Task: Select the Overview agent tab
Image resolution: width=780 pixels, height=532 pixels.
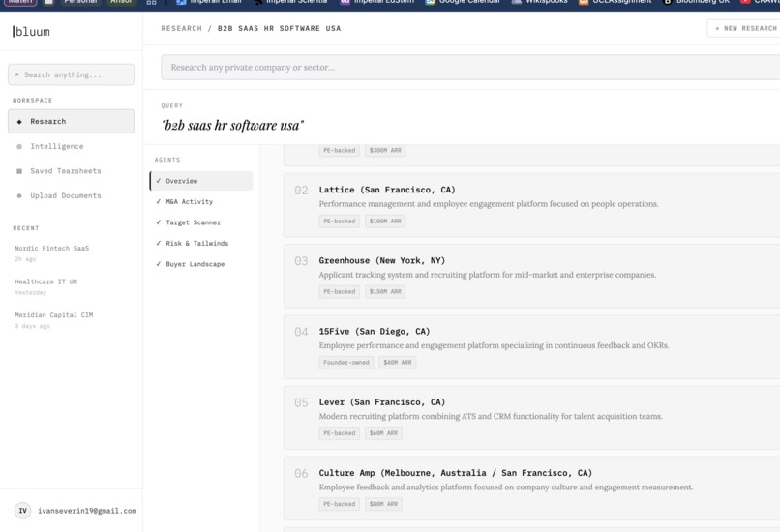Action: point(201,181)
